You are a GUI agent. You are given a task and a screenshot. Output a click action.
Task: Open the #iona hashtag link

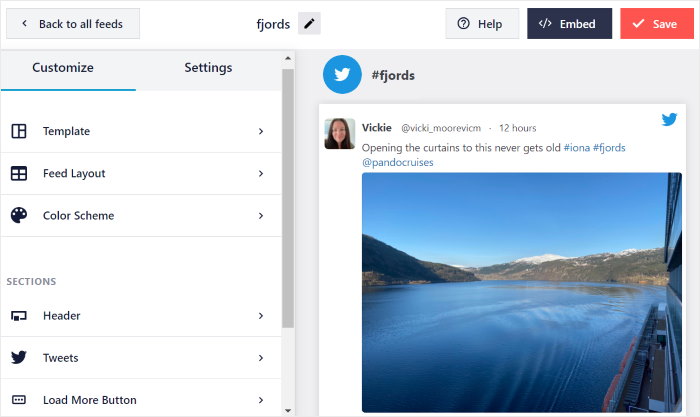[577, 148]
